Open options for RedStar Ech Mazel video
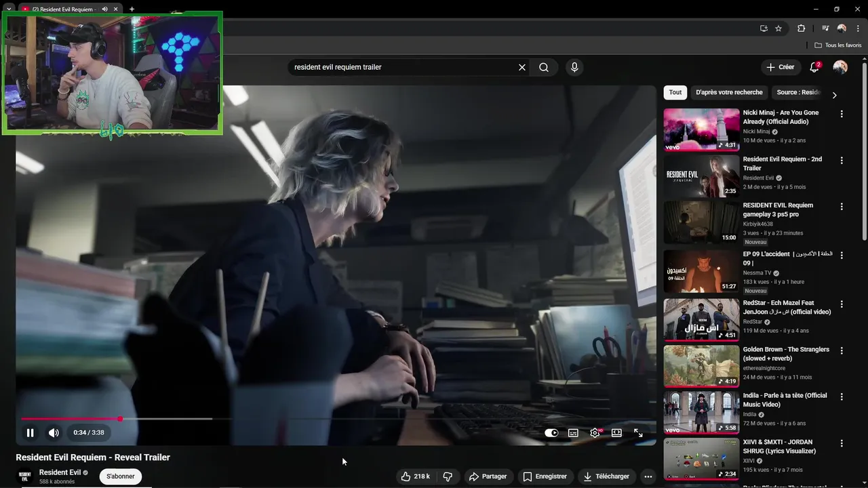Viewport: 868px width, 488px height. 842,304
